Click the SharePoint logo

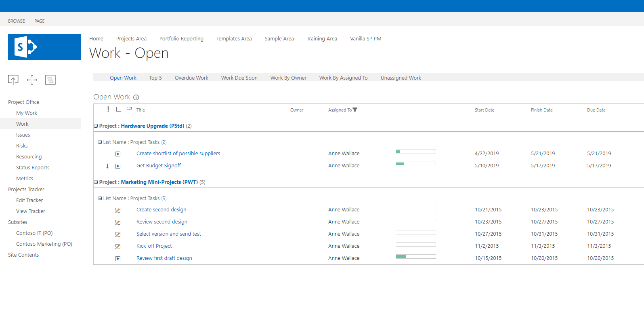pos(44,47)
